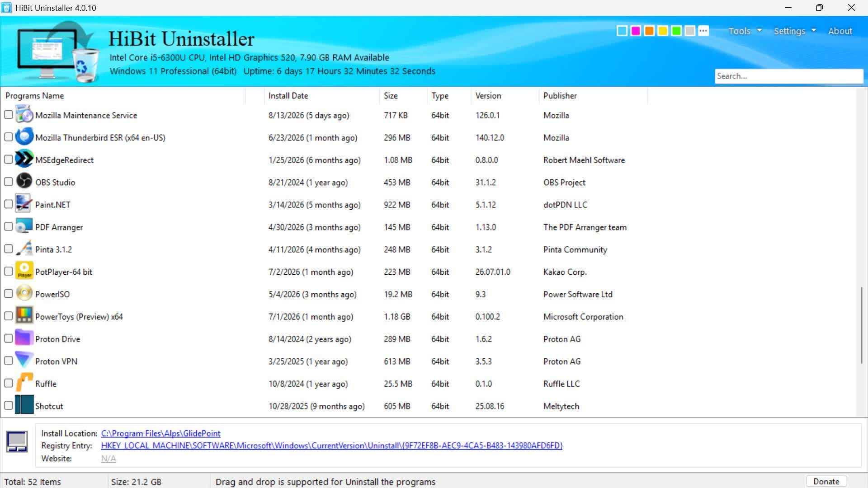This screenshot has height=488, width=868.
Task: Open the HKEY_LOCAL_MACHINE registry entry link
Action: click(331, 446)
